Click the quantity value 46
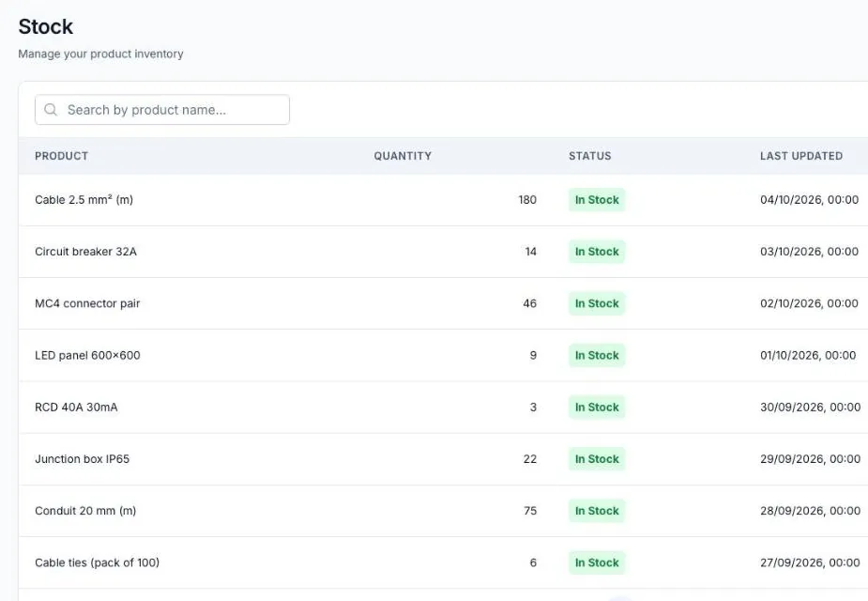 pyautogui.click(x=530, y=303)
